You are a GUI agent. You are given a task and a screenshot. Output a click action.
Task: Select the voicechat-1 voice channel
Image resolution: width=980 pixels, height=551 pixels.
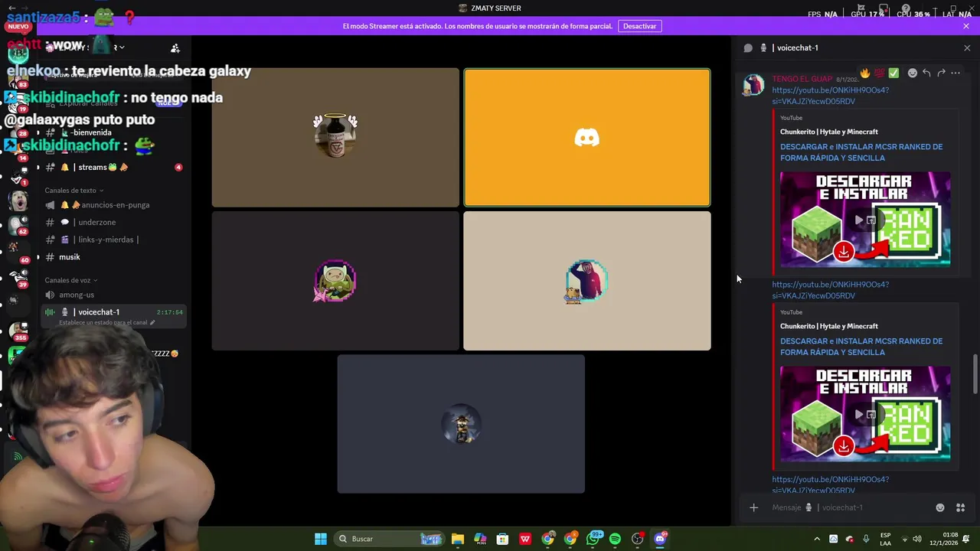pyautogui.click(x=113, y=315)
